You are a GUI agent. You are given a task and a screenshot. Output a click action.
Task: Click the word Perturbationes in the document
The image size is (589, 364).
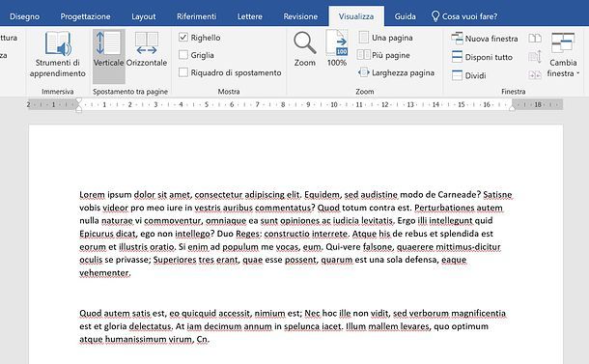444,208
